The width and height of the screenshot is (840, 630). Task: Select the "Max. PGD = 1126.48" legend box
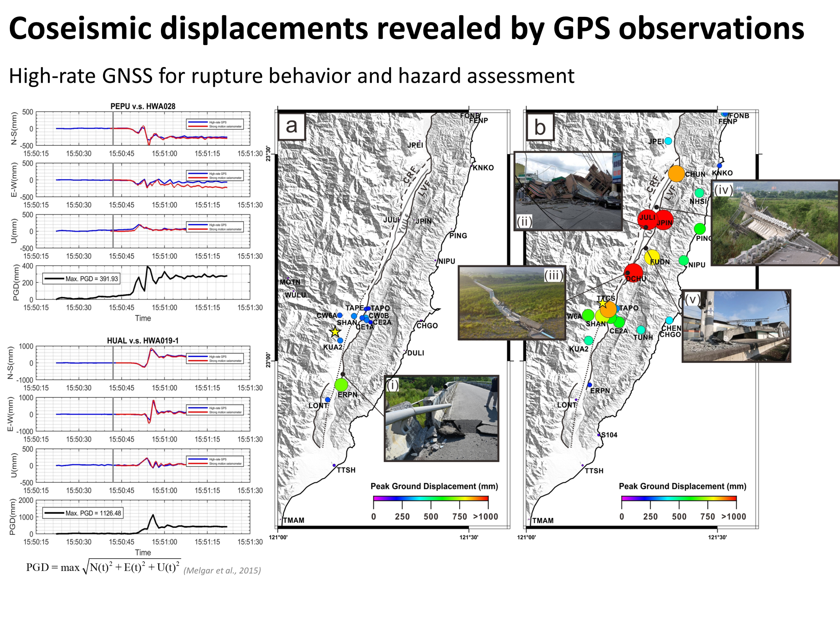83,513
